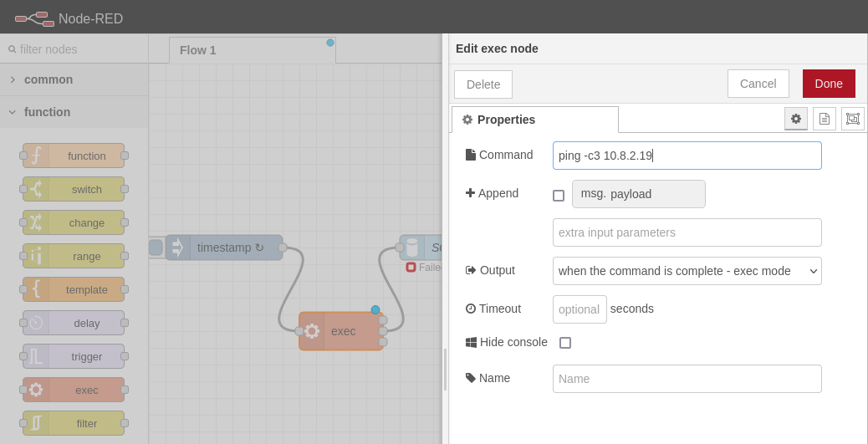Click exec node top output port

pos(383,320)
